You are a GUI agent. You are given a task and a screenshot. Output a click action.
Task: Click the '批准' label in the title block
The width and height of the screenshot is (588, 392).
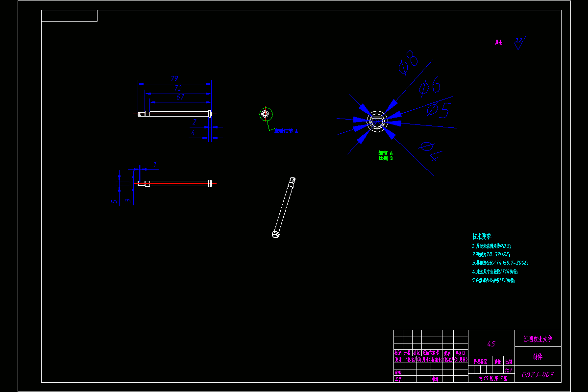coord(435,379)
